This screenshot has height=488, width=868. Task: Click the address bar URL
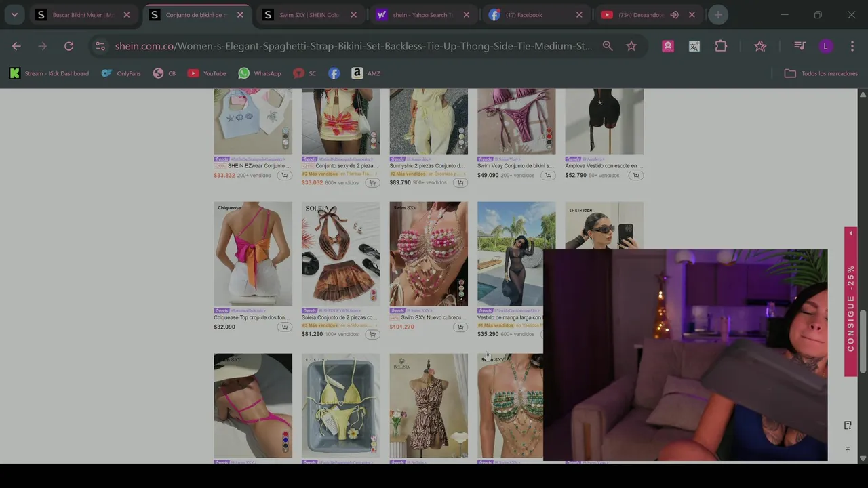click(x=353, y=46)
